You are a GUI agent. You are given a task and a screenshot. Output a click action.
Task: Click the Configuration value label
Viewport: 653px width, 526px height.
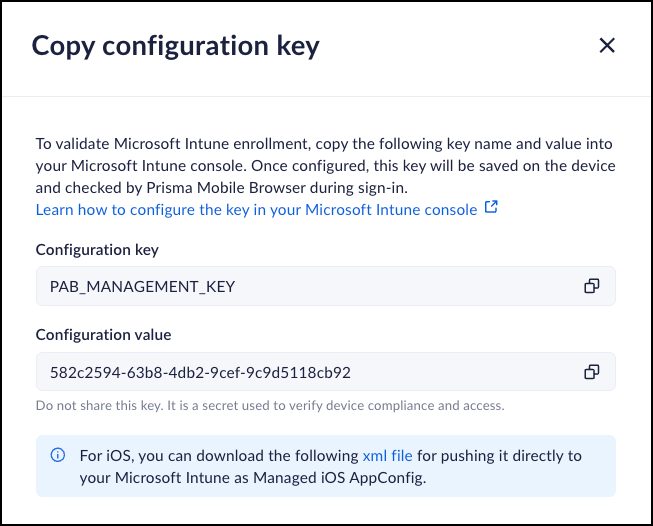click(103, 335)
